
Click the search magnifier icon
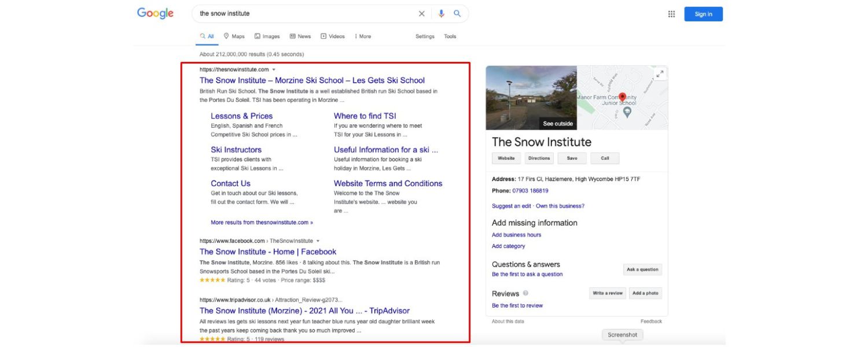pos(457,13)
